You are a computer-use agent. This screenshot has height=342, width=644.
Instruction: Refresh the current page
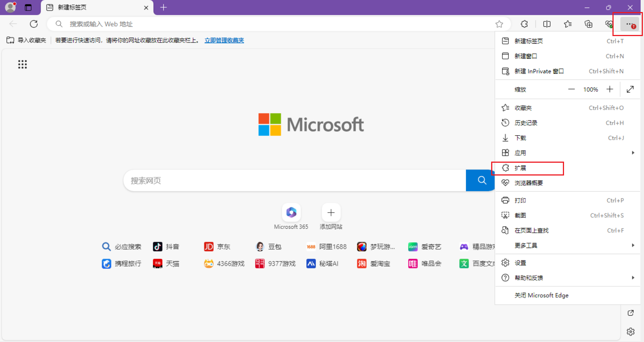(x=34, y=24)
